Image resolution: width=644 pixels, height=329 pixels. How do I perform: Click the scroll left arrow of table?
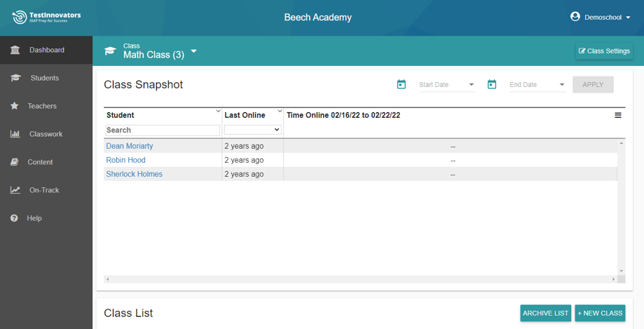(108, 279)
